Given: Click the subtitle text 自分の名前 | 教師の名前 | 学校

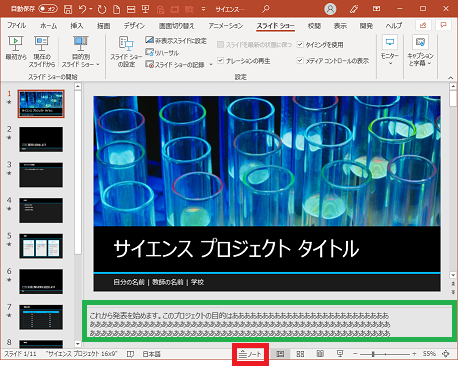Looking at the screenshot, I should pyautogui.click(x=159, y=282).
